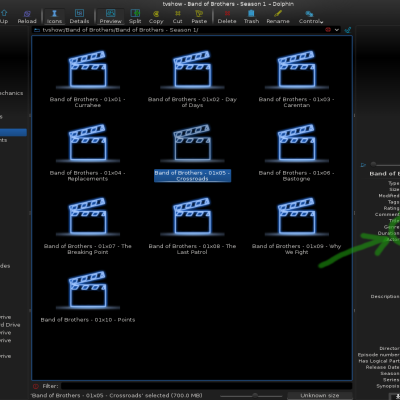Click the 'Rating' label in Information panel
The height and width of the screenshot is (400, 400).
coord(391,208)
